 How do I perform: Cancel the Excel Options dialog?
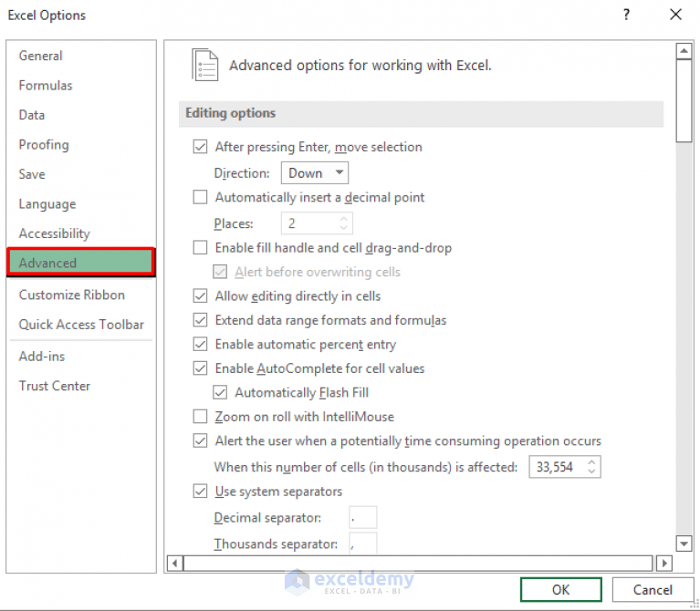click(653, 590)
